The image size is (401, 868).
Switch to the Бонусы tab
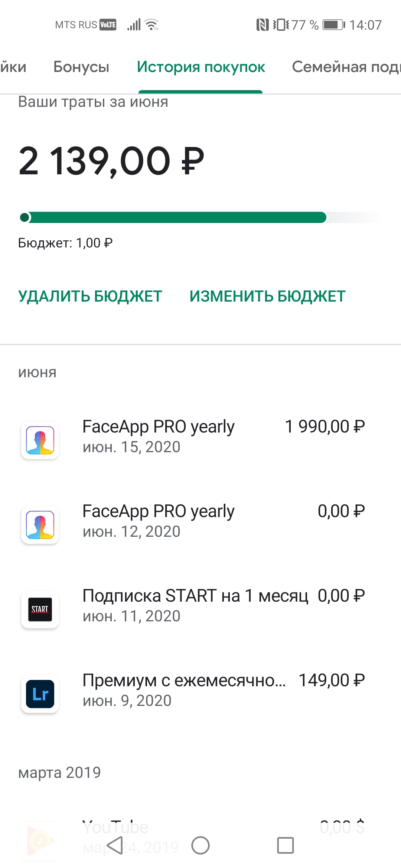coord(81,67)
